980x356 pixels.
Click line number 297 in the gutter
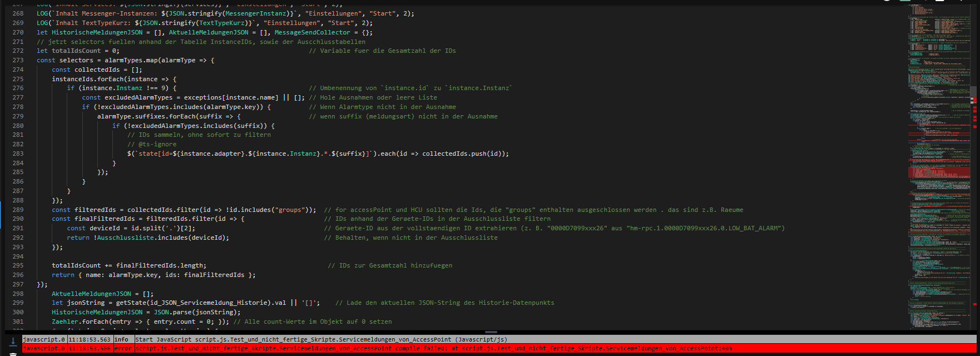pyautogui.click(x=18, y=284)
